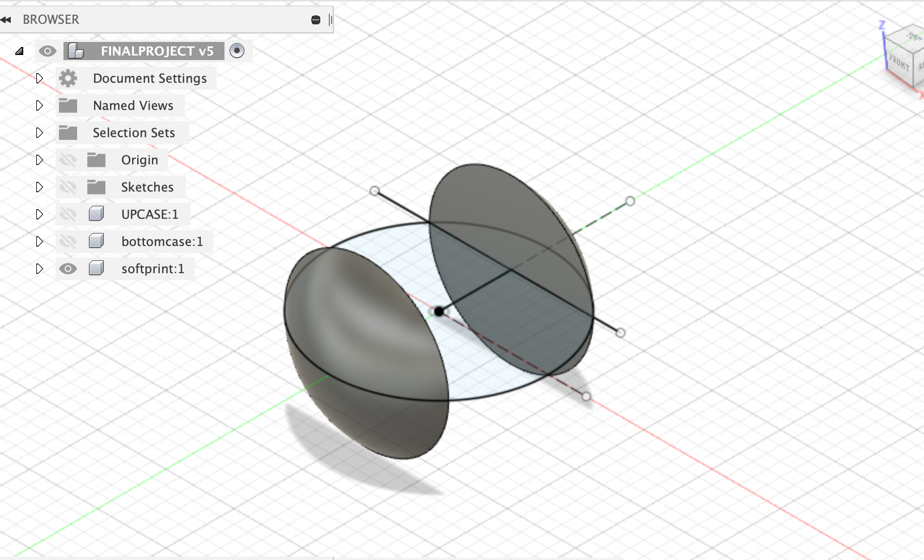This screenshot has height=560, width=924.
Task: Select the FINALPROJECT v5 label
Action: pyautogui.click(x=157, y=51)
